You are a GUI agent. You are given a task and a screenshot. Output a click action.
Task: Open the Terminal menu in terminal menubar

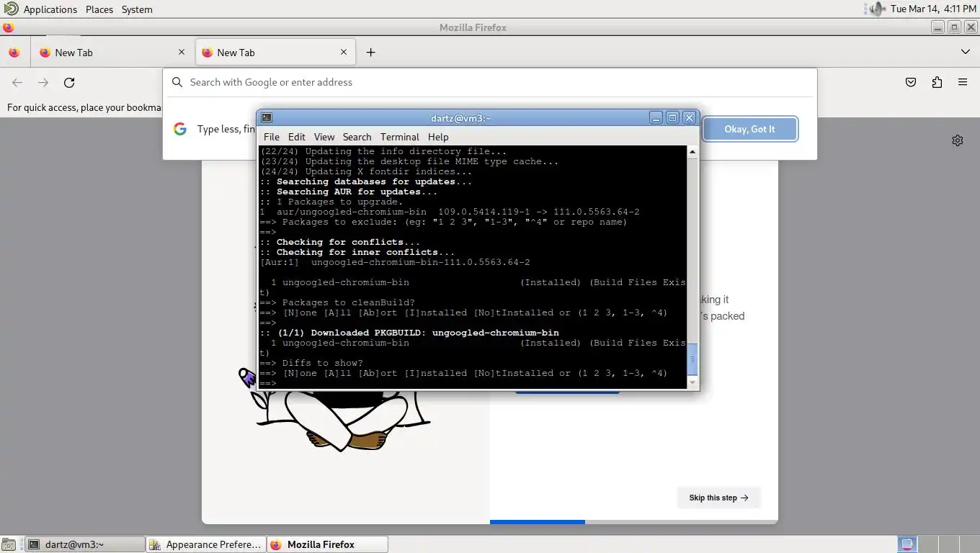[x=399, y=137]
